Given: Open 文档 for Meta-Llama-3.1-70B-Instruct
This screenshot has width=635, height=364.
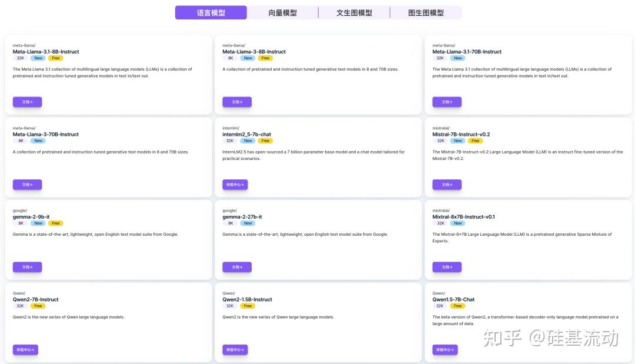Looking at the screenshot, I should 447,101.
